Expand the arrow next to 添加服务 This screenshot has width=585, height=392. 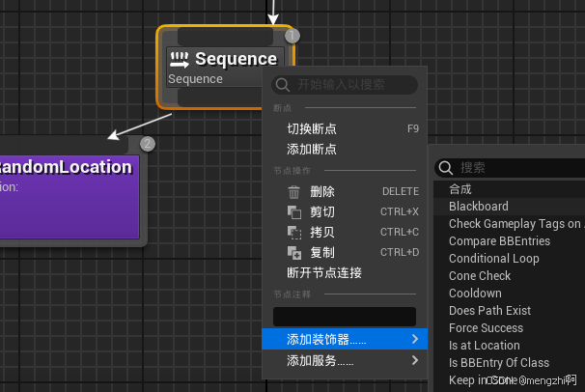click(x=415, y=360)
